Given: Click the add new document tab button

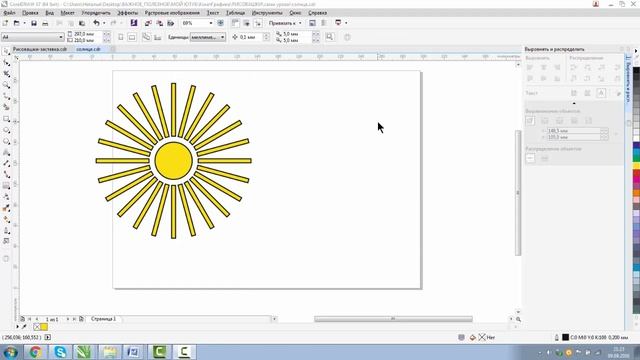Looking at the screenshot, I should point(113,49).
